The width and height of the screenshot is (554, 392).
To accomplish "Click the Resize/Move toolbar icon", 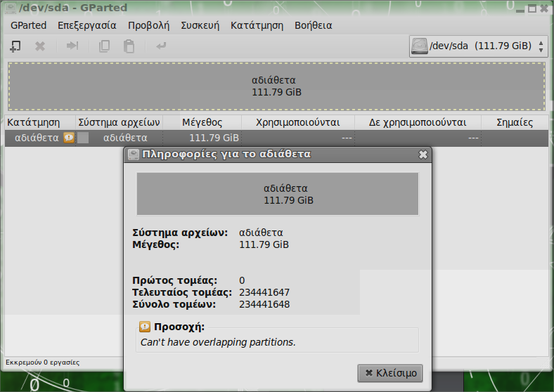I will coord(72,46).
